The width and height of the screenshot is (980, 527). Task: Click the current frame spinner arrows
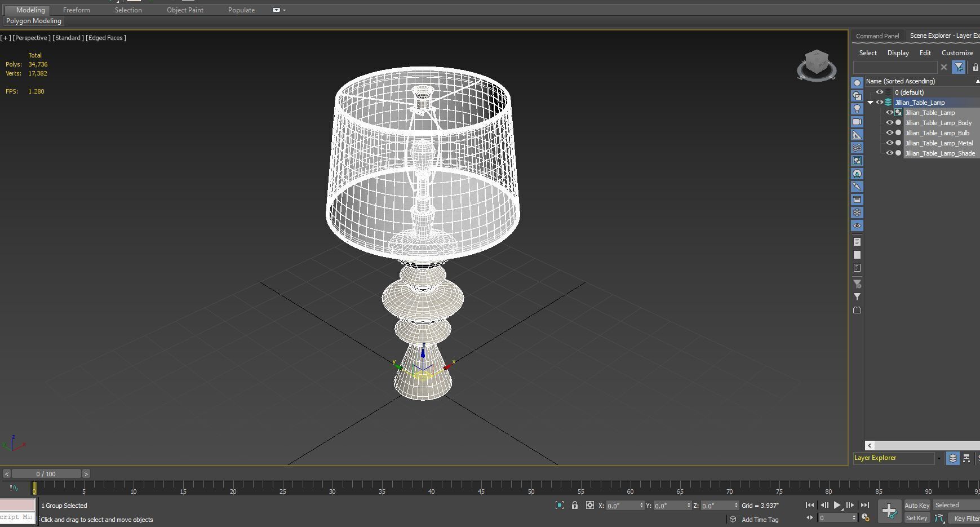pyautogui.click(x=854, y=518)
